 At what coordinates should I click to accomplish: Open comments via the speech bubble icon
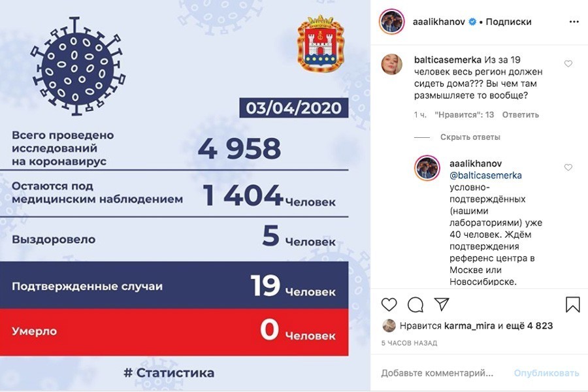(x=417, y=304)
